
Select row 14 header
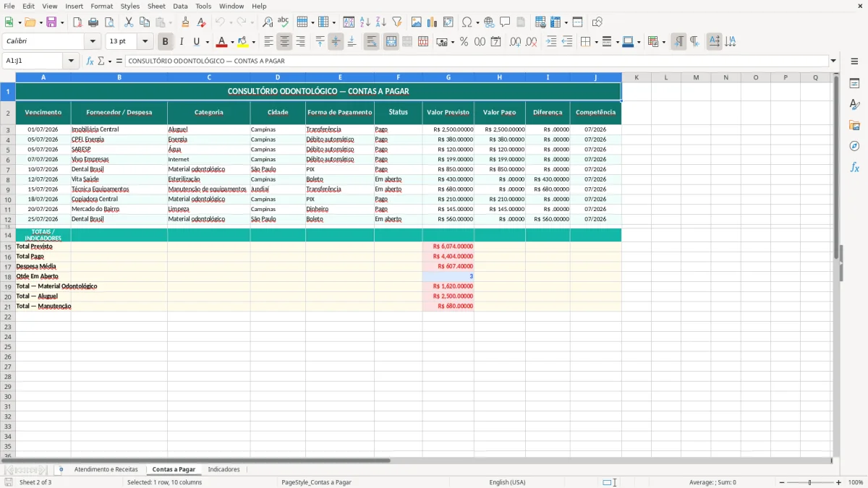pos(8,236)
